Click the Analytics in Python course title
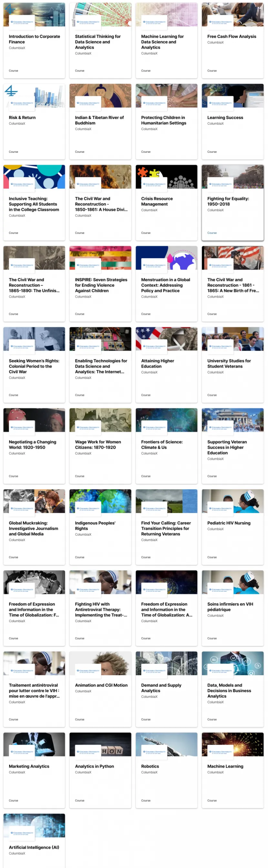The height and width of the screenshot is (868, 268). pyautogui.click(x=95, y=766)
